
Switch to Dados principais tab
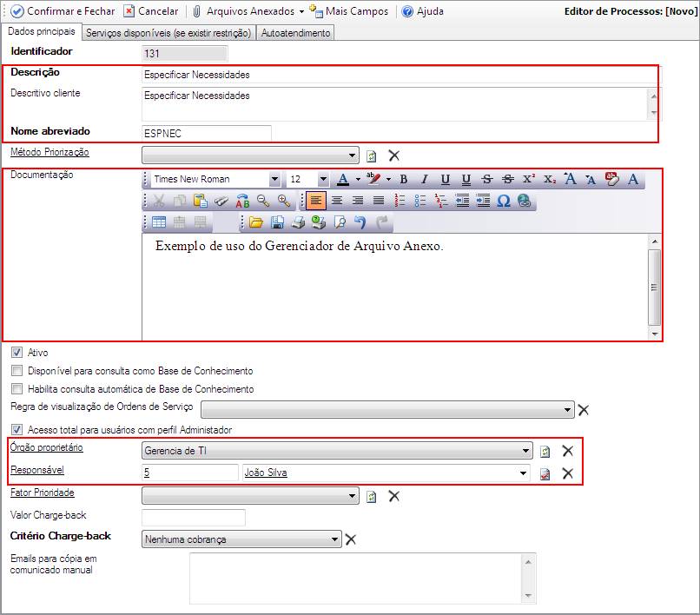[x=42, y=31]
